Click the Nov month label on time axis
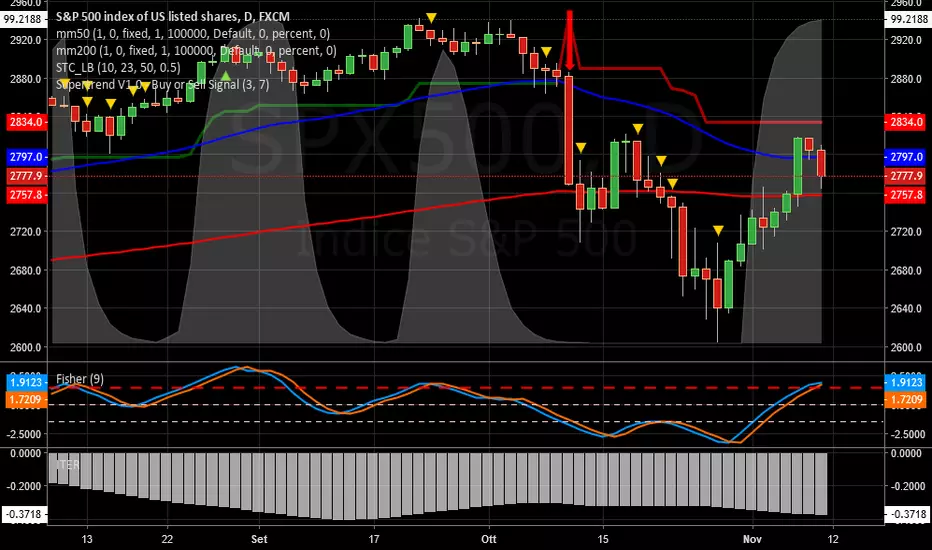This screenshot has width=932, height=550. click(x=752, y=539)
